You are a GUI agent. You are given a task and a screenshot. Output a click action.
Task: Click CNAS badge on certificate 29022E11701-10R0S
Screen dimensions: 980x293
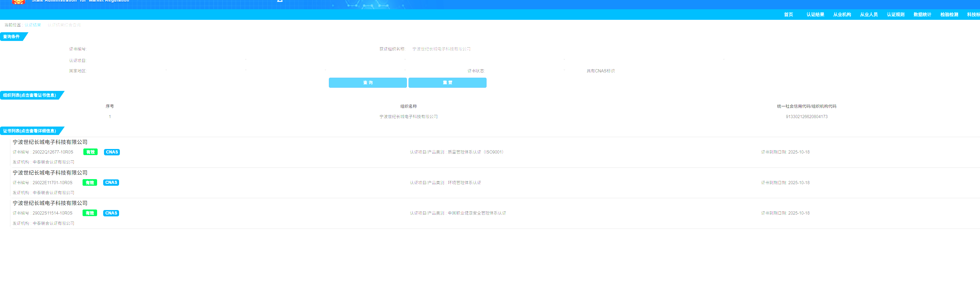pyautogui.click(x=111, y=183)
